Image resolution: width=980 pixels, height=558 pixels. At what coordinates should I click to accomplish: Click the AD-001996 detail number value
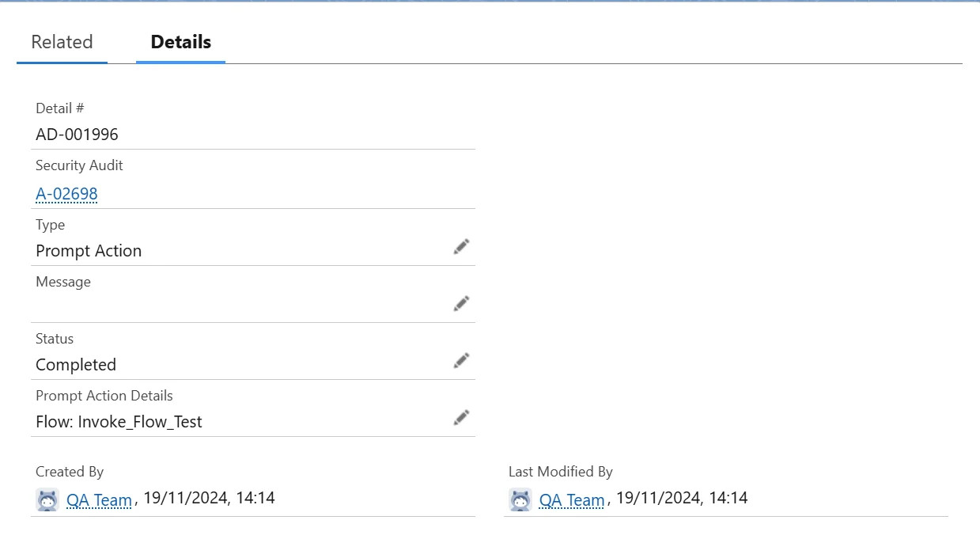pos(77,135)
